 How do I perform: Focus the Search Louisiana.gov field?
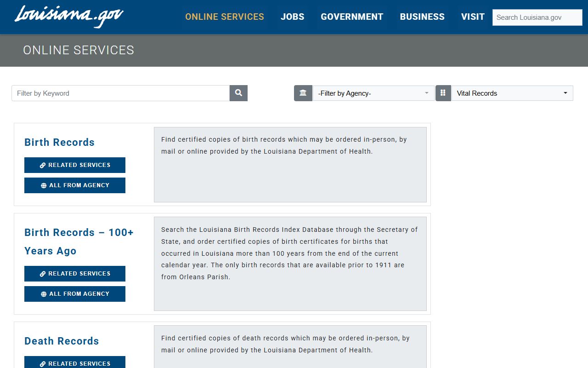click(x=537, y=17)
